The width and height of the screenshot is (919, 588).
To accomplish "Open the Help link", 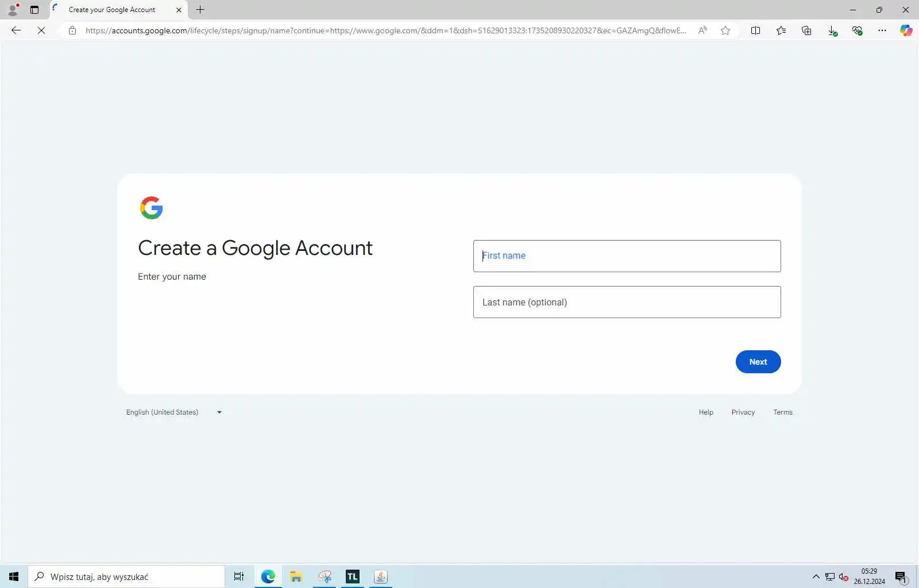I will pyautogui.click(x=706, y=412).
